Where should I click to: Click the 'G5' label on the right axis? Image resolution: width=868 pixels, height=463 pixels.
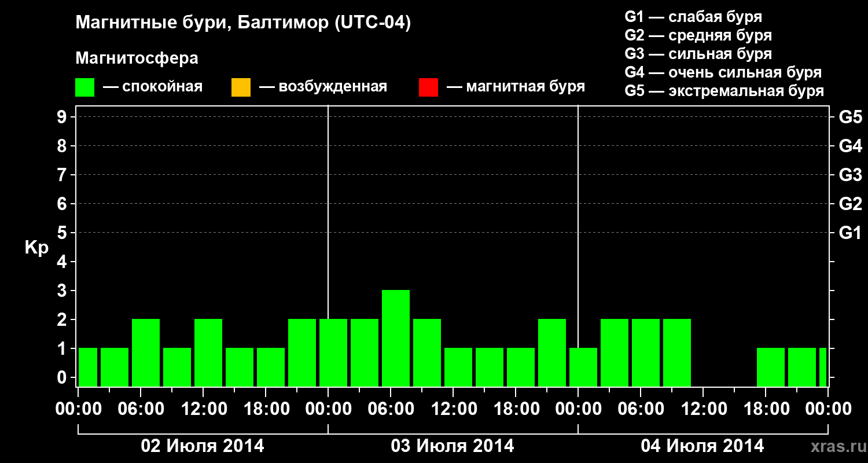850,117
